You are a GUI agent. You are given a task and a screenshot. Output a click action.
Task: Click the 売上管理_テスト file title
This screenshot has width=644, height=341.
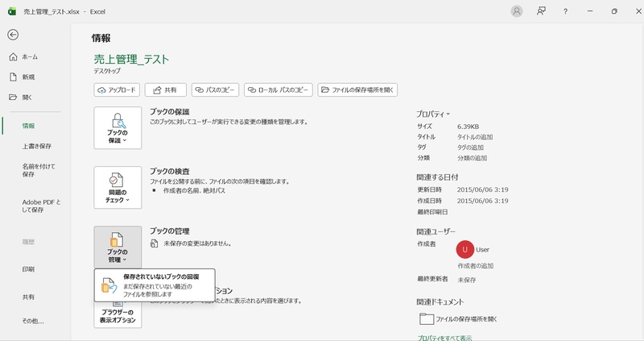131,59
